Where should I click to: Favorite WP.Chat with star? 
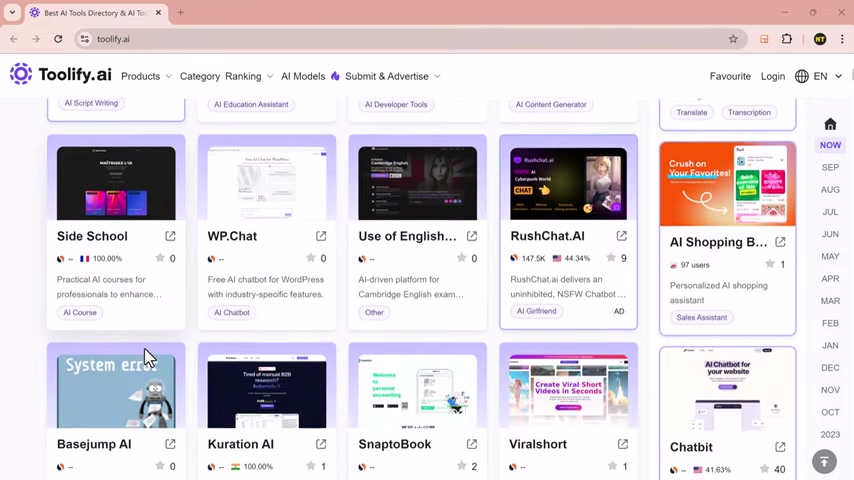tap(310, 258)
